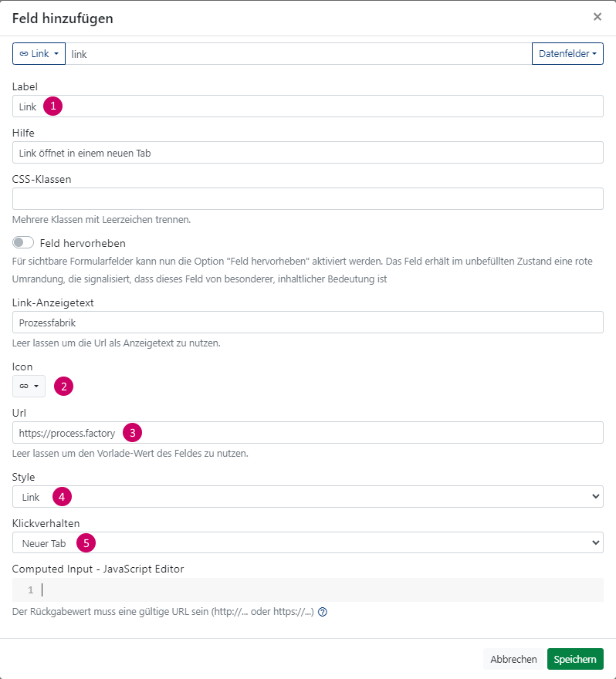Click annotation marker number 2 near Icon

[63, 387]
